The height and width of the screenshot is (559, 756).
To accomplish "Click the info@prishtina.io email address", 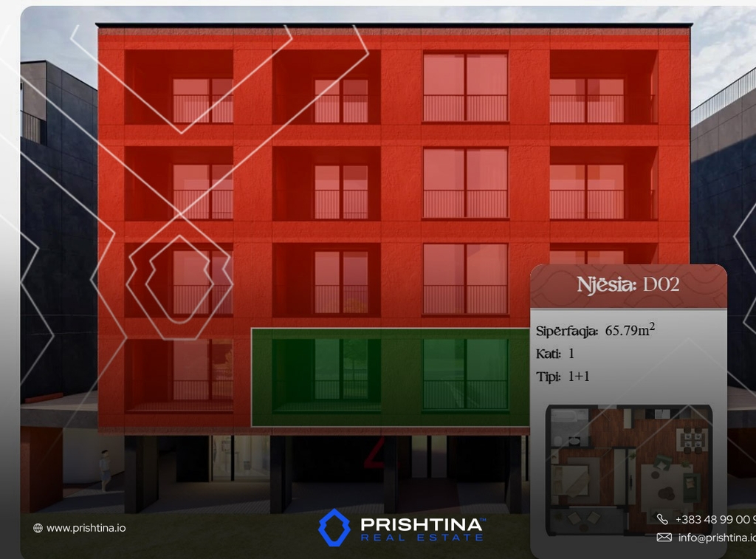I will [x=716, y=538].
